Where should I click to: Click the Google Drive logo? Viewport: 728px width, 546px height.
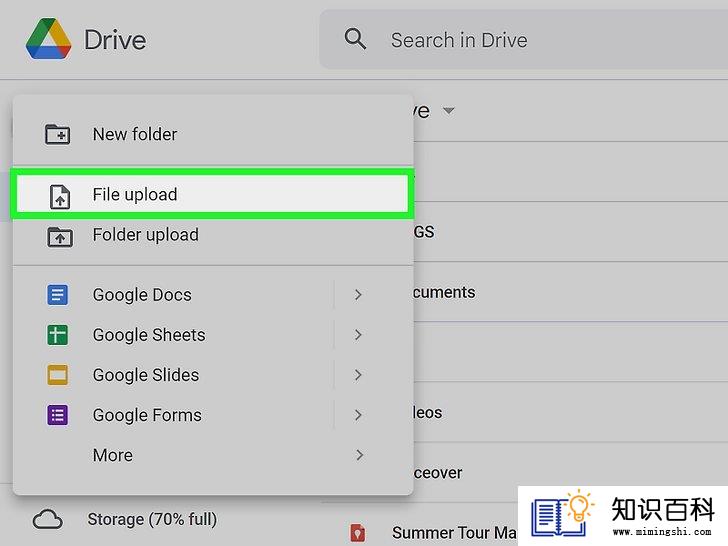(49, 39)
